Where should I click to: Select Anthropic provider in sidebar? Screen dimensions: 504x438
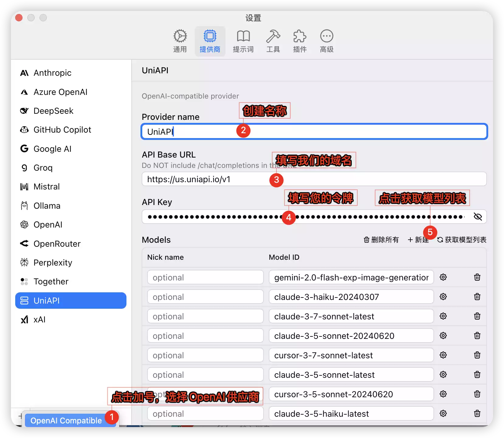pos(52,73)
